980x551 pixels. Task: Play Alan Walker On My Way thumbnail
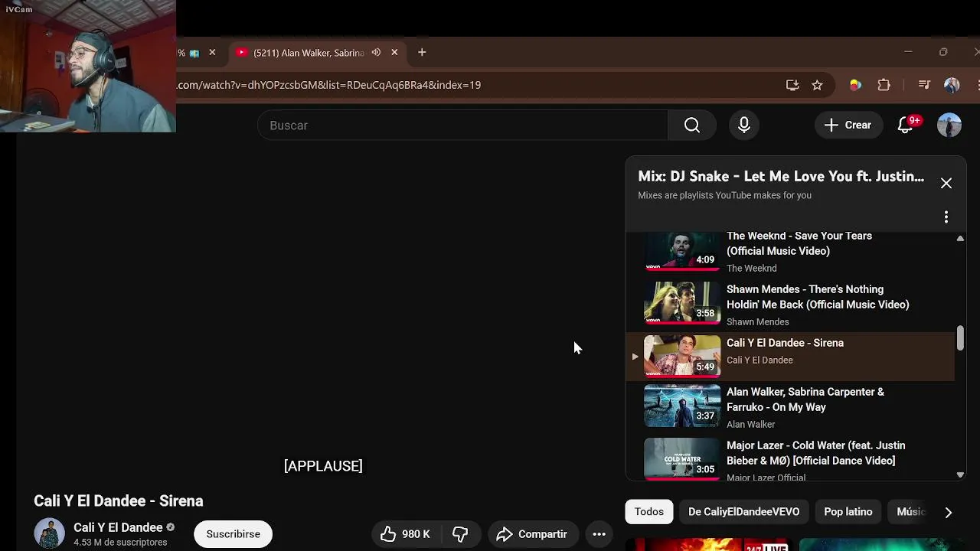coord(682,406)
